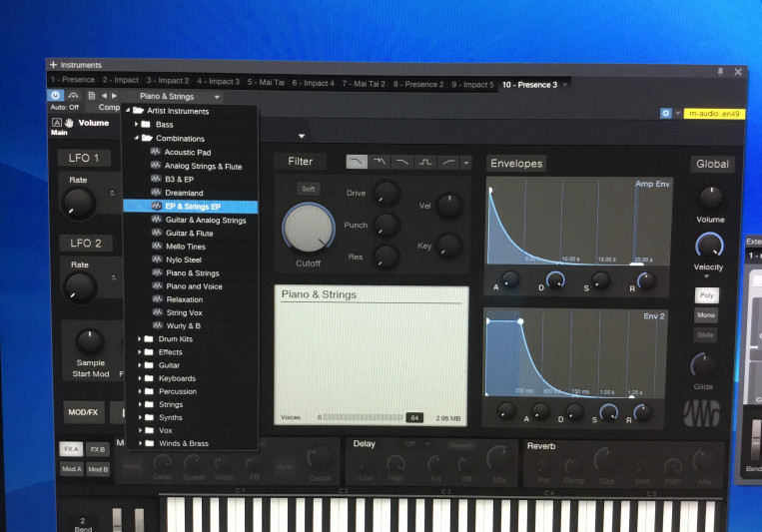This screenshot has height=532, width=762.
Task: Click the Vox folder icon
Action: [x=149, y=430]
